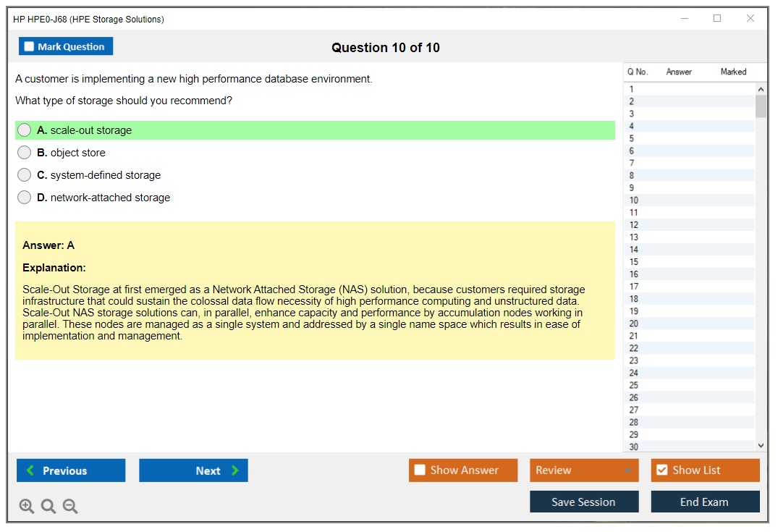This screenshot has height=532, width=778.
Task: Click scroll down arrow in question list
Action: pos(761,447)
